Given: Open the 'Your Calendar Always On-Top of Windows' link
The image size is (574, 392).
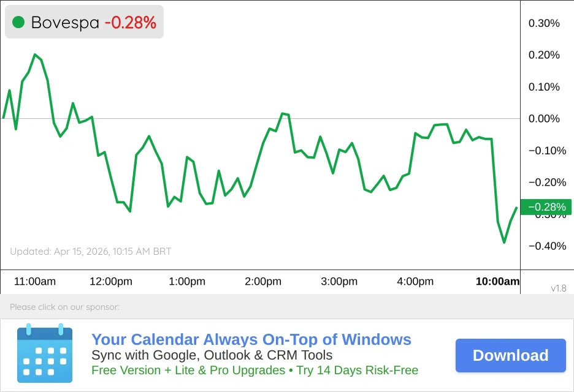Looking at the screenshot, I should [251, 340].
